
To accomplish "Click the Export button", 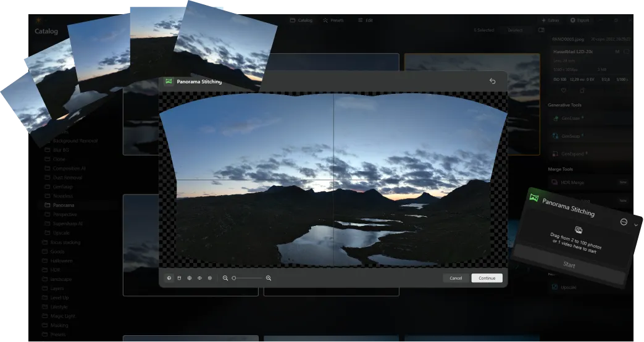I will pyautogui.click(x=580, y=20).
